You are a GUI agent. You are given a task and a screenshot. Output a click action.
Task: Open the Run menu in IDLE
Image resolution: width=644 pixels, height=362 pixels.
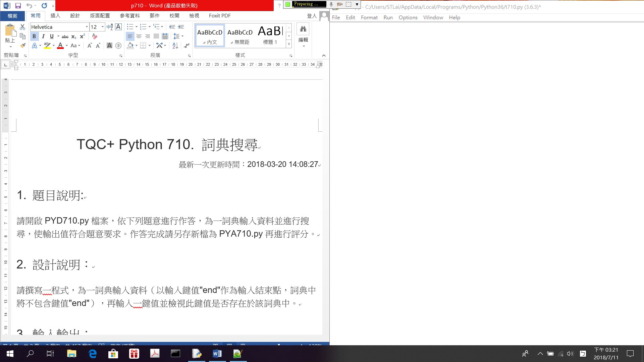(388, 17)
